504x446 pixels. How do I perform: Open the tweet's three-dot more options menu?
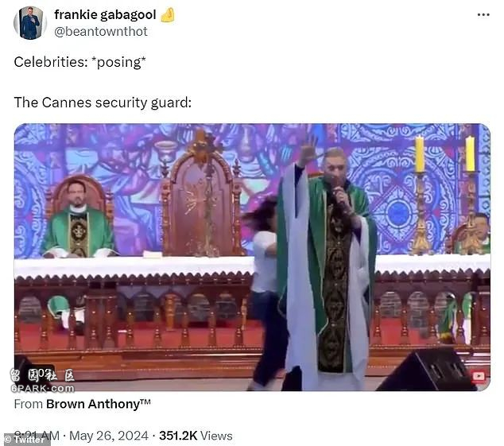[483, 15]
